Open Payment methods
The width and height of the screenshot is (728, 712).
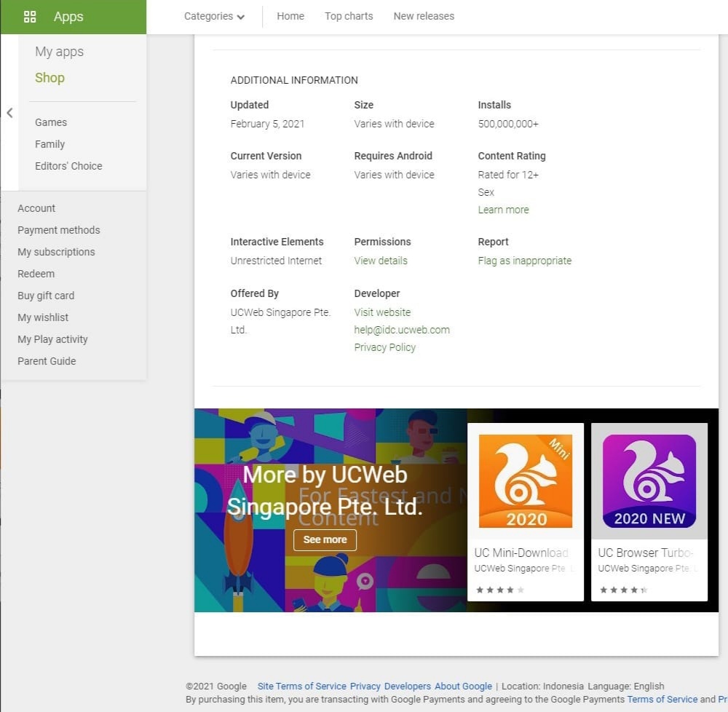[58, 230]
